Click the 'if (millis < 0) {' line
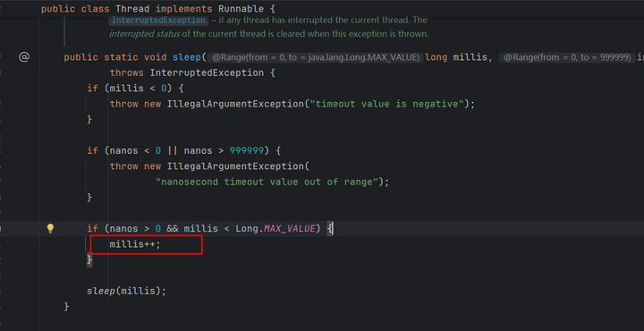The image size is (644, 331). point(135,89)
